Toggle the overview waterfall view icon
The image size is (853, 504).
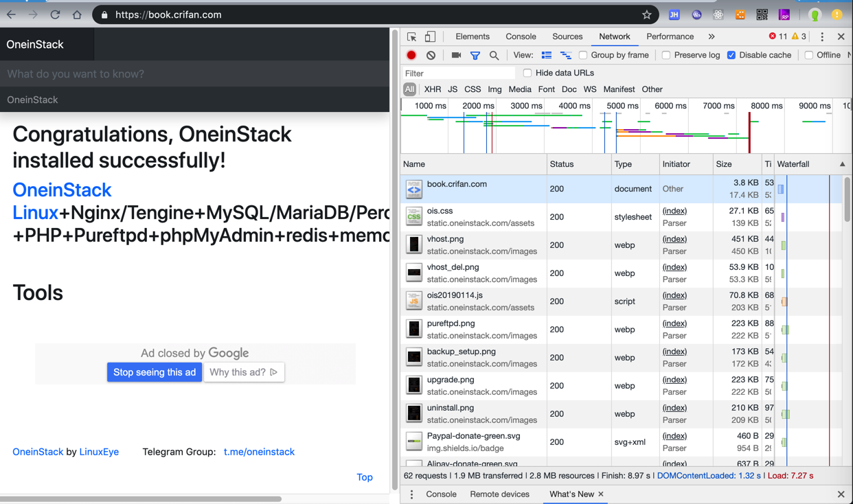pos(566,55)
